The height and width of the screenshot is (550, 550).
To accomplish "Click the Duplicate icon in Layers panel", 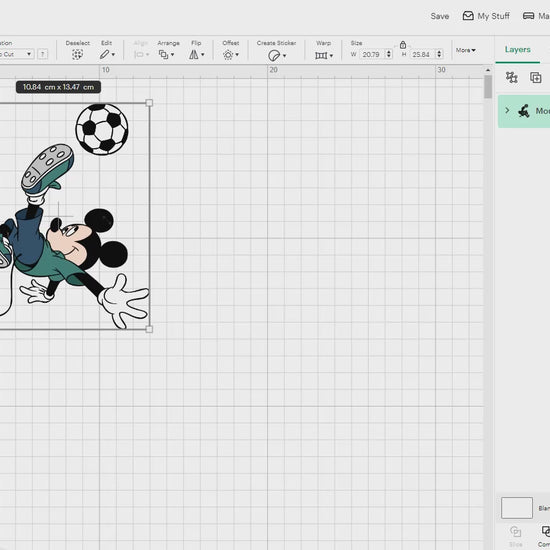I will [x=536, y=77].
